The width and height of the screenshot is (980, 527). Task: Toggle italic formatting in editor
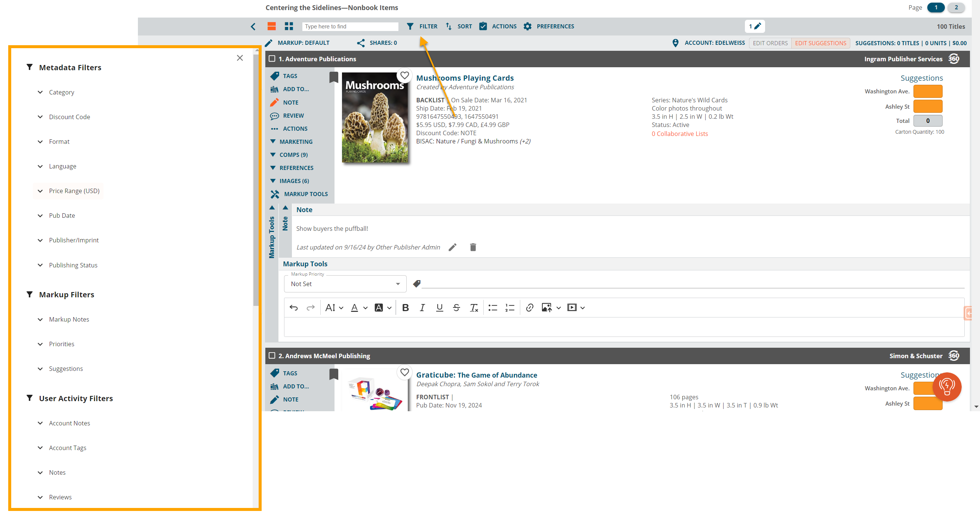pos(422,308)
